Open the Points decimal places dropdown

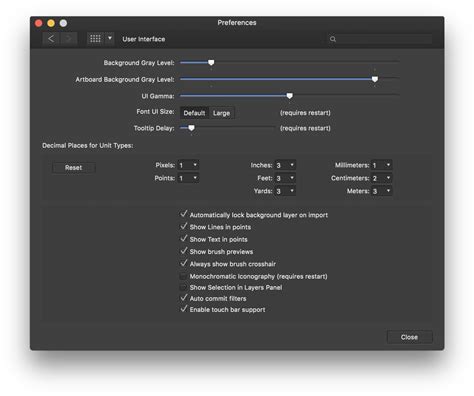pyautogui.click(x=188, y=178)
